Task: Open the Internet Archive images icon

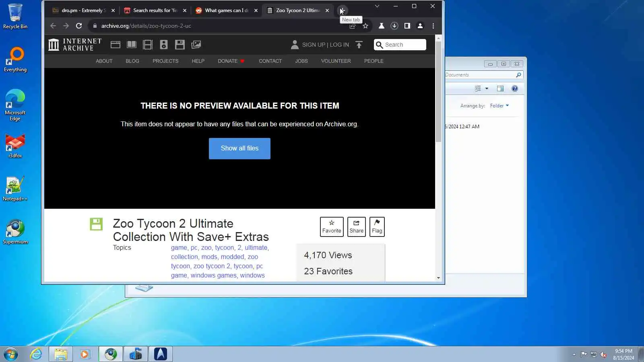Action: tap(196, 45)
